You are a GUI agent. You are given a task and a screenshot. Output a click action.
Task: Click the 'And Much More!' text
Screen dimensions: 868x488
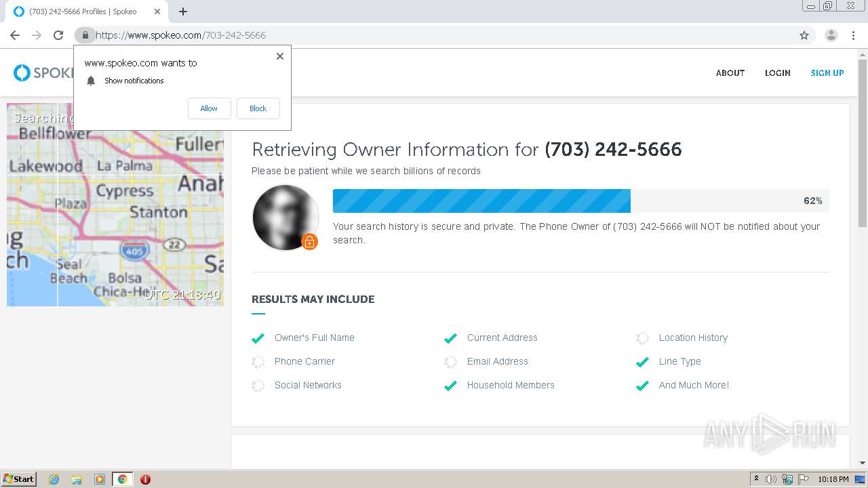click(x=694, y=385)
